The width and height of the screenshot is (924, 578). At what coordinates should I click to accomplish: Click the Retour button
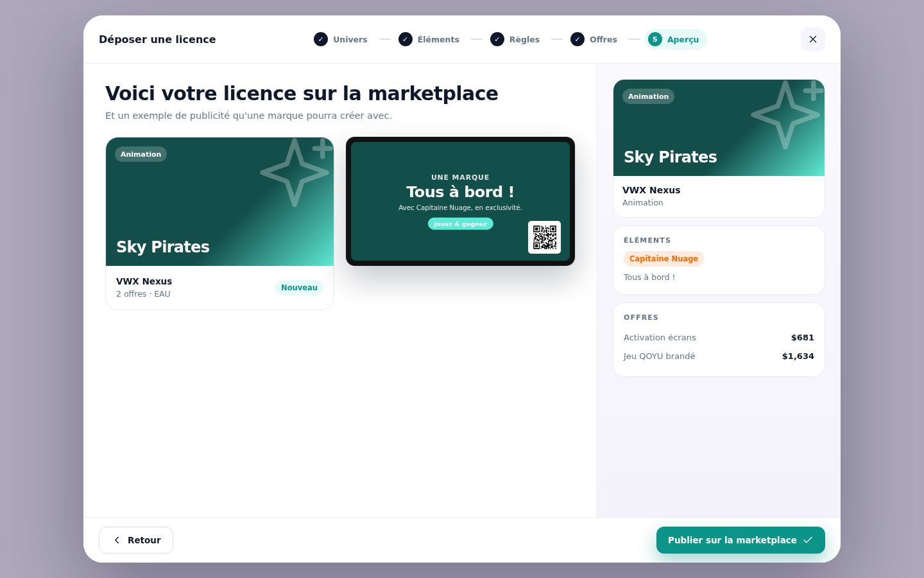(136, 540)
